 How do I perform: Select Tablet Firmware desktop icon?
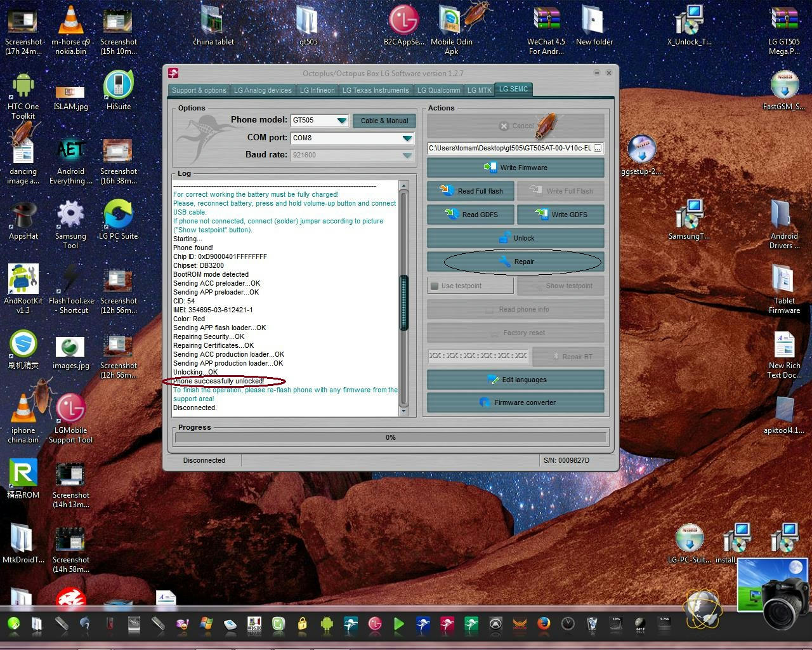tap(785, 289)
